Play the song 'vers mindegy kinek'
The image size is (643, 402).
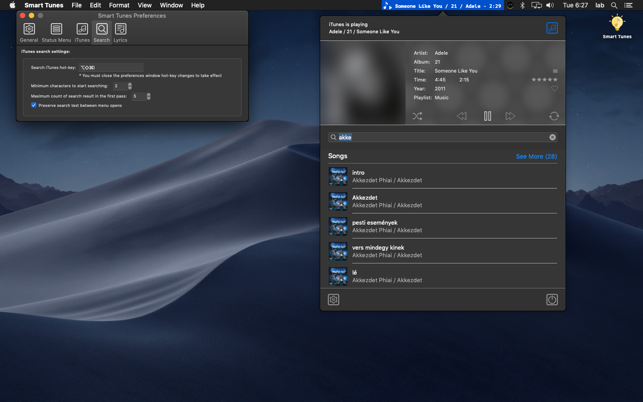click(x=442, y=251)
